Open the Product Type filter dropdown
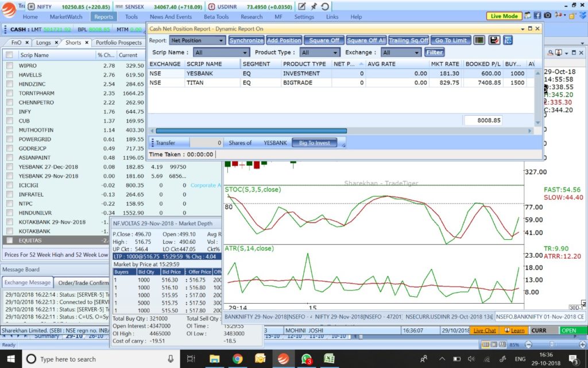588x368 pixels. click(319, 52)
